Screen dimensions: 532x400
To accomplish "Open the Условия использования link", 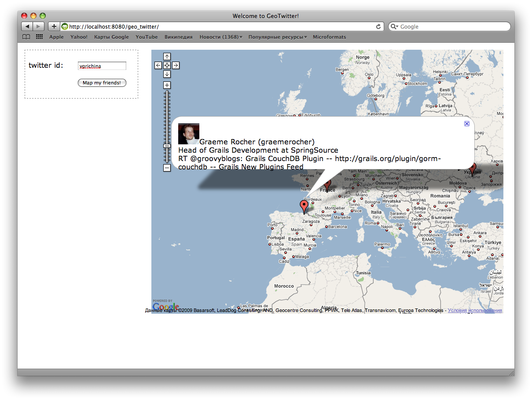I will tap(475, 311).
